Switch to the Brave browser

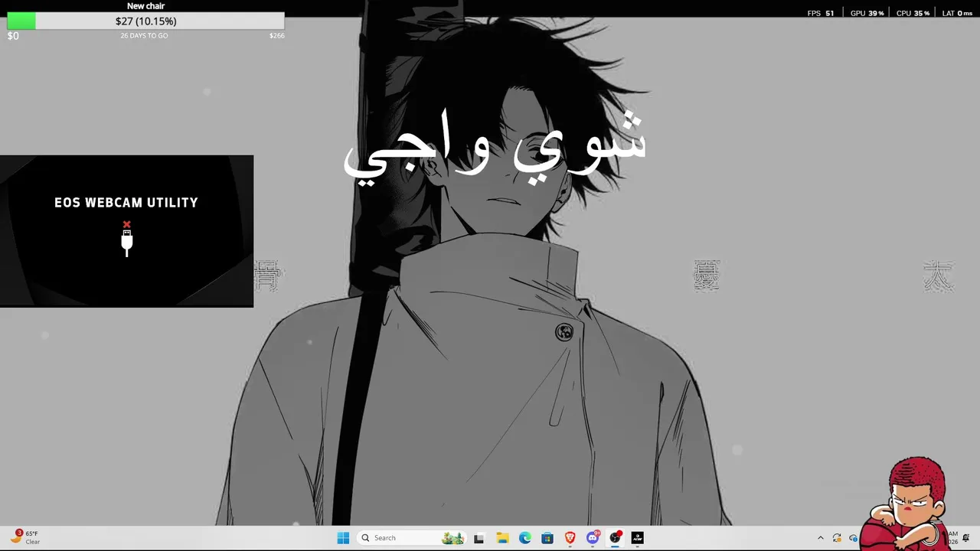pos(570,538)
